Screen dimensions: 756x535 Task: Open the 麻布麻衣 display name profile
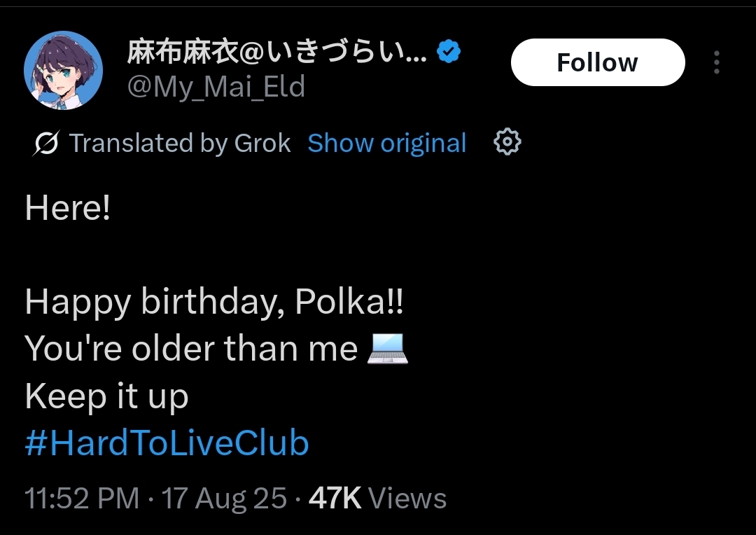tap(276, 52)
